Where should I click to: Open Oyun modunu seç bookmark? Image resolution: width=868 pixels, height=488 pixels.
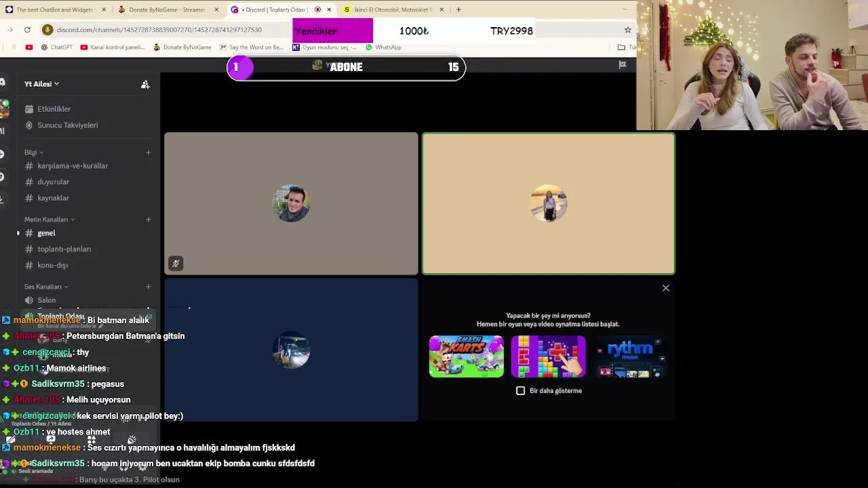point(324,47)
